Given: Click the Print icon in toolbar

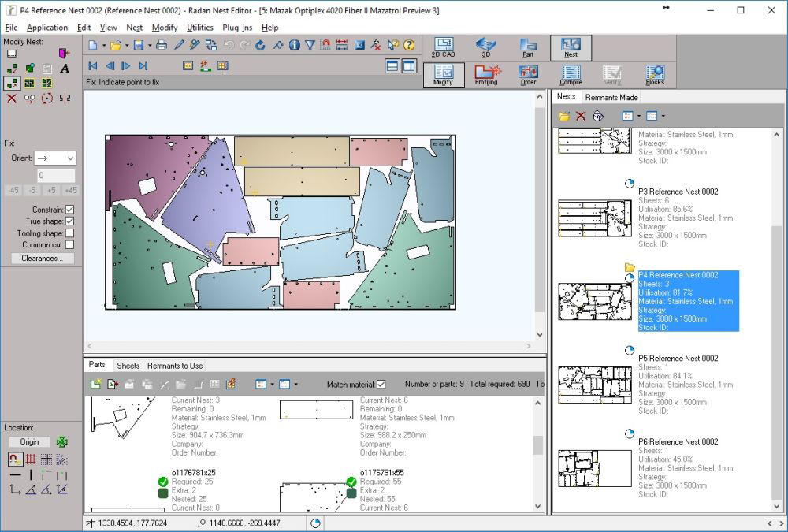Looking at the screenshot, I should (162, 45).
